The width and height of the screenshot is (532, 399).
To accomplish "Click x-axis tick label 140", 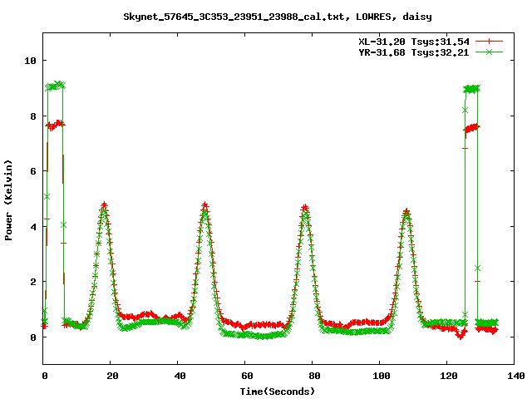I will coord(515,376).
